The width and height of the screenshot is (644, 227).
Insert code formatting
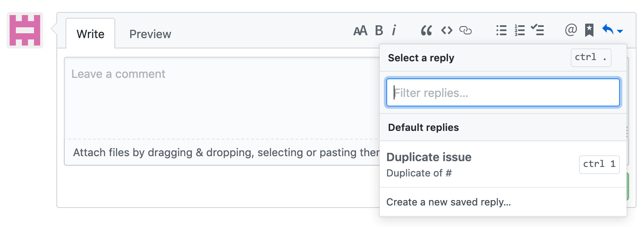coord(446,31)
